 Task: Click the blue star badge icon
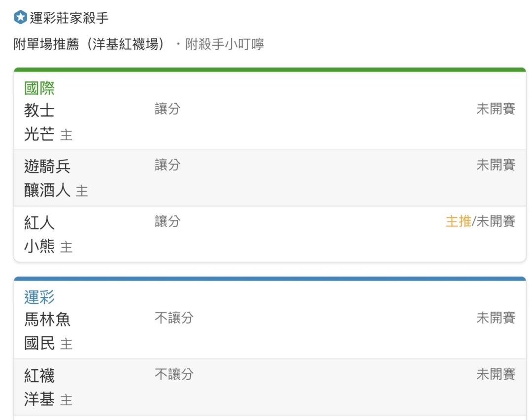tap(20, 17)
